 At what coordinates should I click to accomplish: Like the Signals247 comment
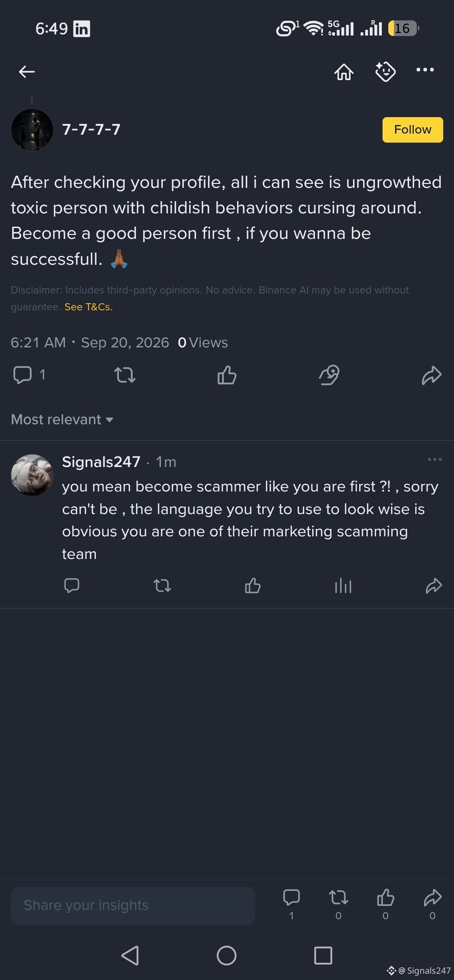click(253, 586)
